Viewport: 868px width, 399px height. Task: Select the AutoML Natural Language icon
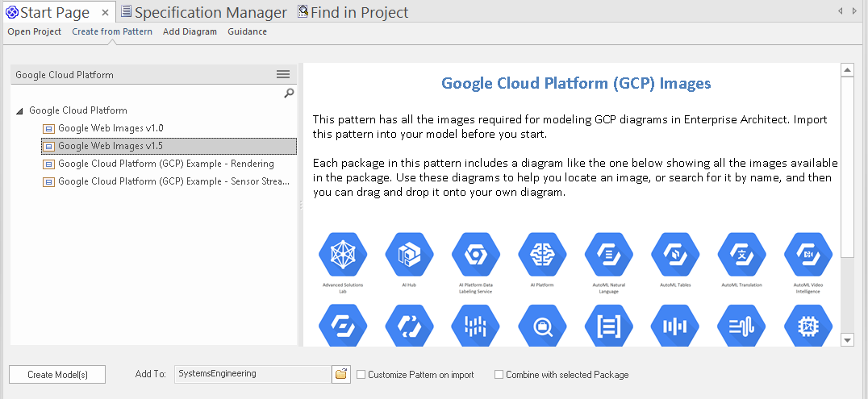(x=609, y=254)
